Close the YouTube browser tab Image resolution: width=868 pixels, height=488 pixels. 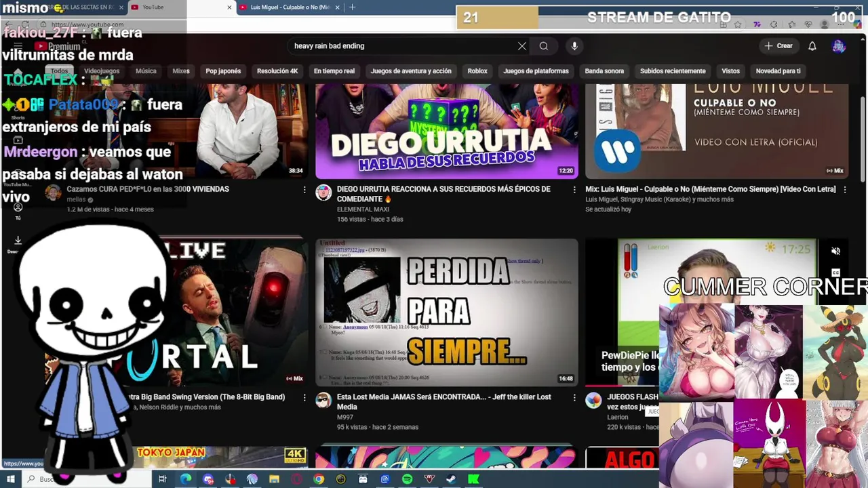tap(229, 7)
